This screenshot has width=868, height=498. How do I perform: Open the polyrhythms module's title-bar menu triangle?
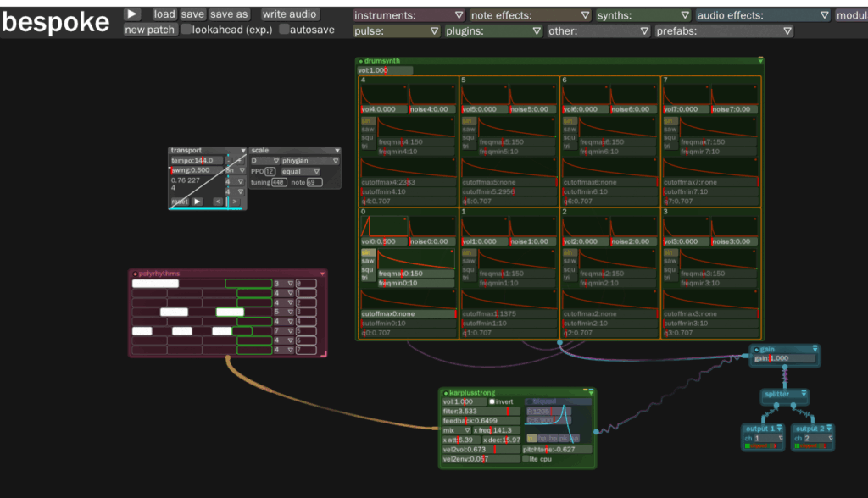[x=322, y=274]
